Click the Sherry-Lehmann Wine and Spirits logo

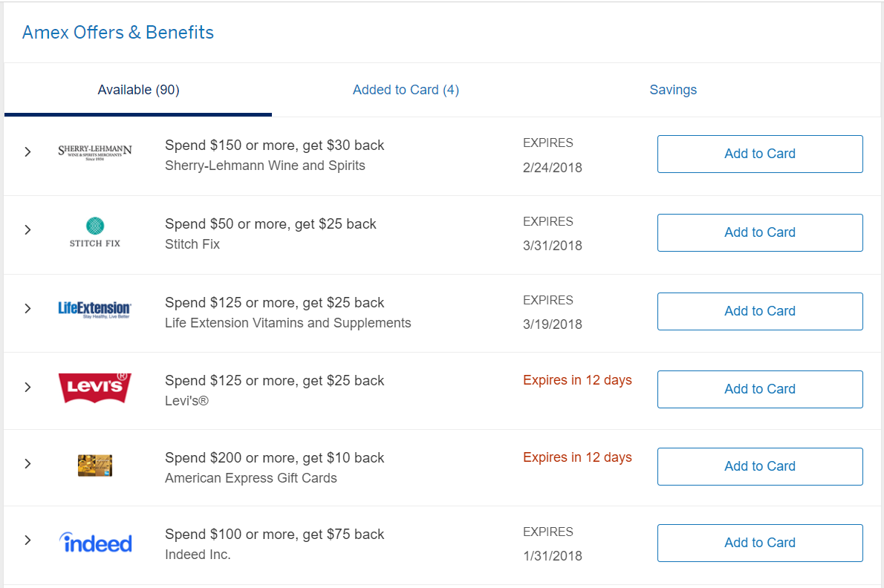tap(95, 151)
